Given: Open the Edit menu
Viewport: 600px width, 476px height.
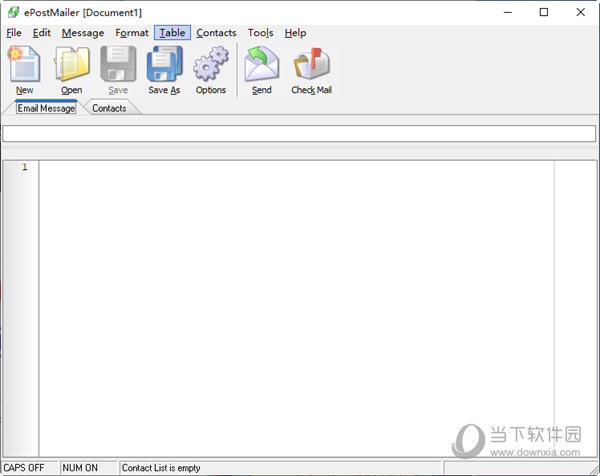Looking at the screenshot, I should tap(41, 33).
